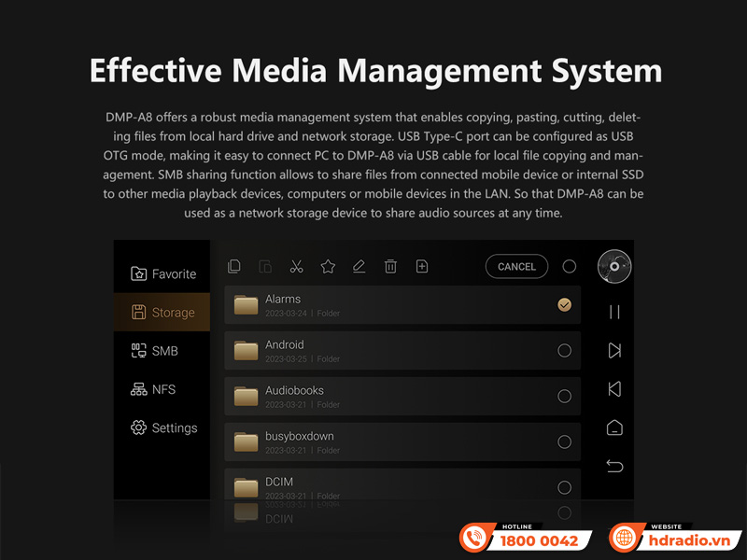Select the Audiobooks folder radio circle
Image resolution: width=747 pixels, height=560 pixels.
click(x=564, y=397)
